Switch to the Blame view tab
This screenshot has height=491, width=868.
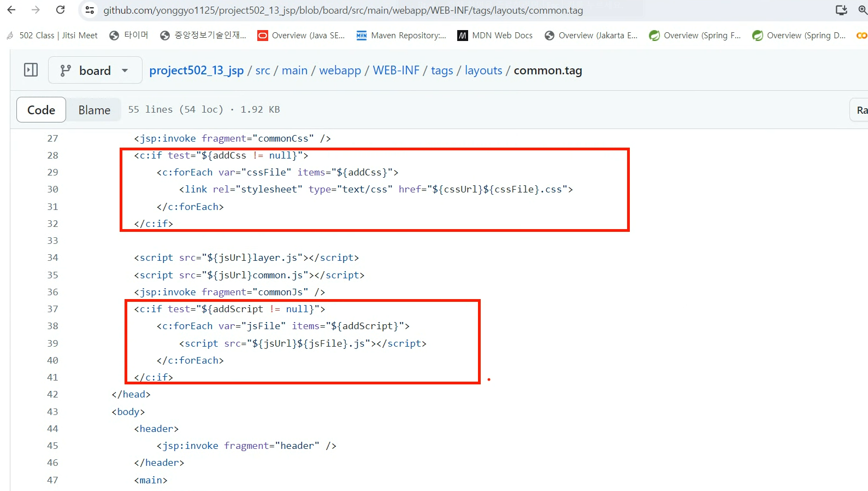coord(94,110)
